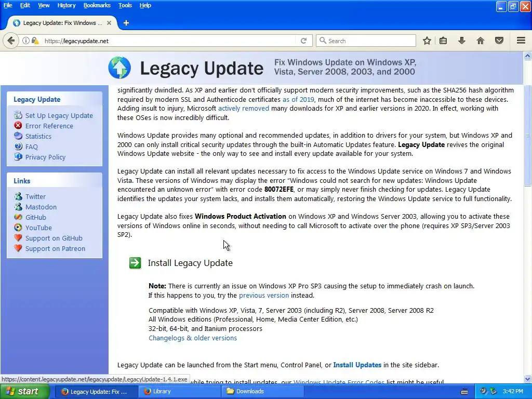
Task: Click the Install Legacy Update heading link
Action: (190, 263)
